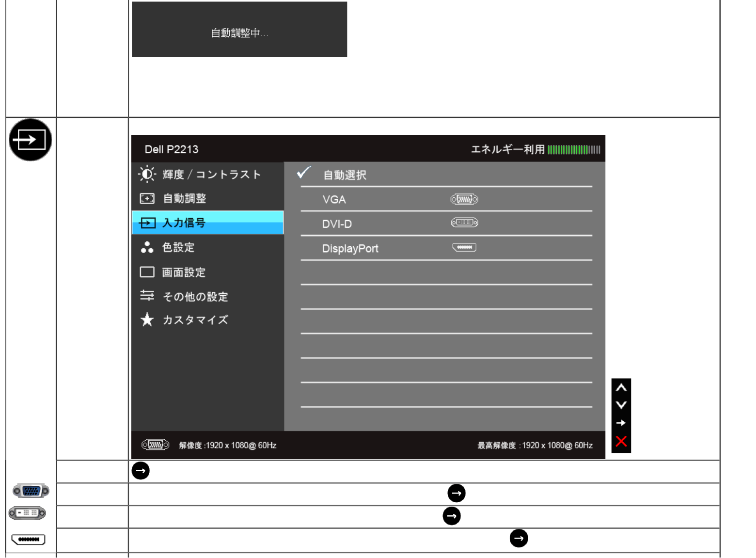Screen dimensions: 756x558
Task: Click the VGA icon beside 解像度 status
Action: pos(155,445)
